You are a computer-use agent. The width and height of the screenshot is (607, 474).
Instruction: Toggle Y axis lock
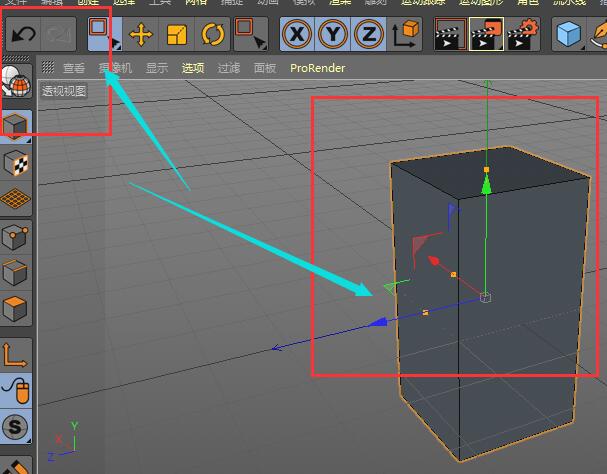click(x=333, y=36)
